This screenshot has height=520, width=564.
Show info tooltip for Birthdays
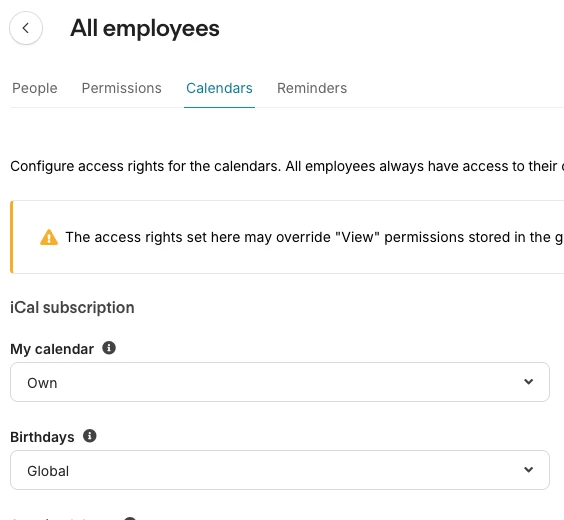(x=90, y=436)
